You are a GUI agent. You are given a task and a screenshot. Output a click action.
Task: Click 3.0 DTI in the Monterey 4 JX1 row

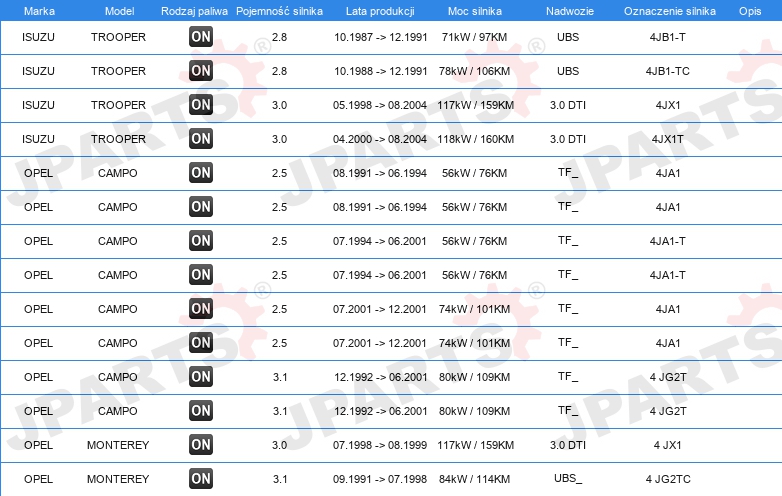[x=568, y=445]
